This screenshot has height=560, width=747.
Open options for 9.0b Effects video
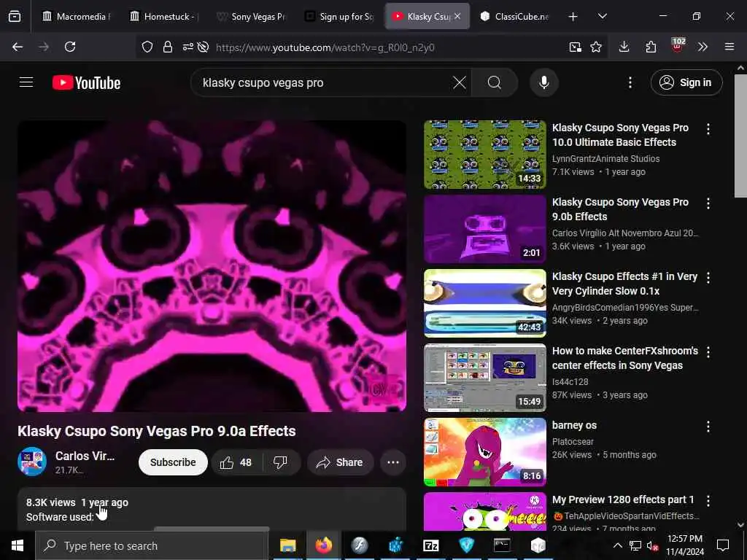coord(708,203)
